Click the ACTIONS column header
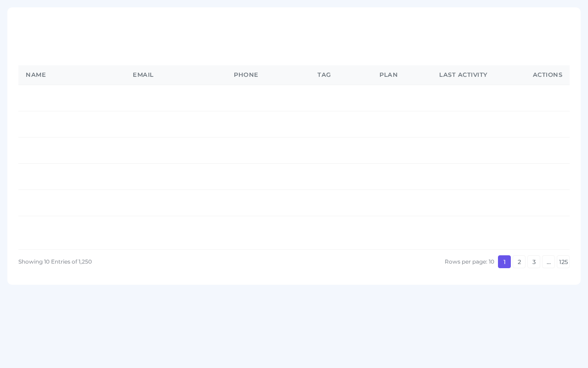This screenshot has width=588, height=368. (548, 75)
